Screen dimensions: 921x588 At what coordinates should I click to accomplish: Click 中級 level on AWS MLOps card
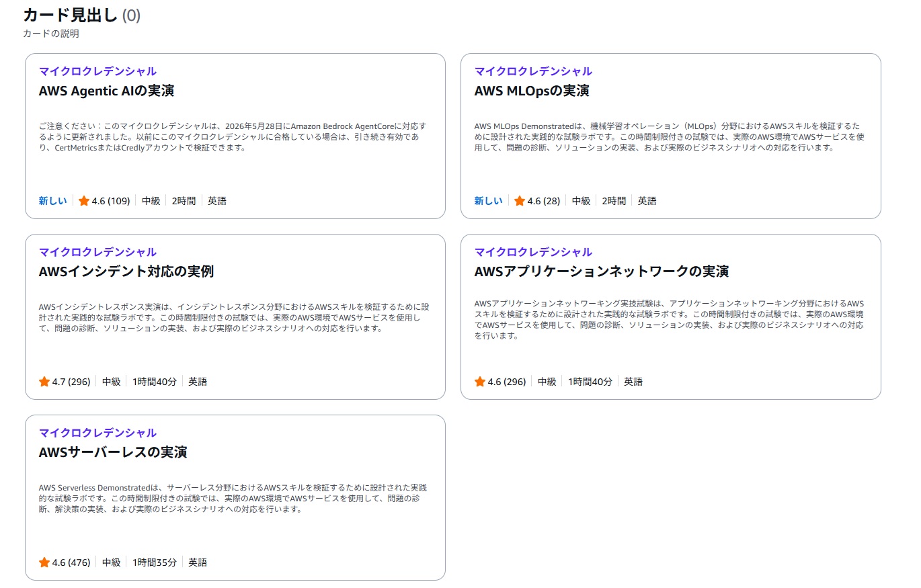click(x=582, y=201)
